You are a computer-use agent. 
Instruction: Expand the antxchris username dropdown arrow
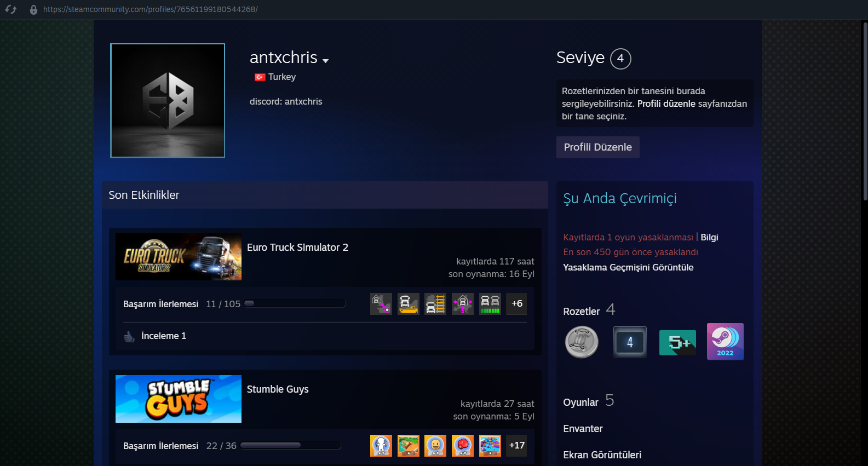(x=326, y=61)
